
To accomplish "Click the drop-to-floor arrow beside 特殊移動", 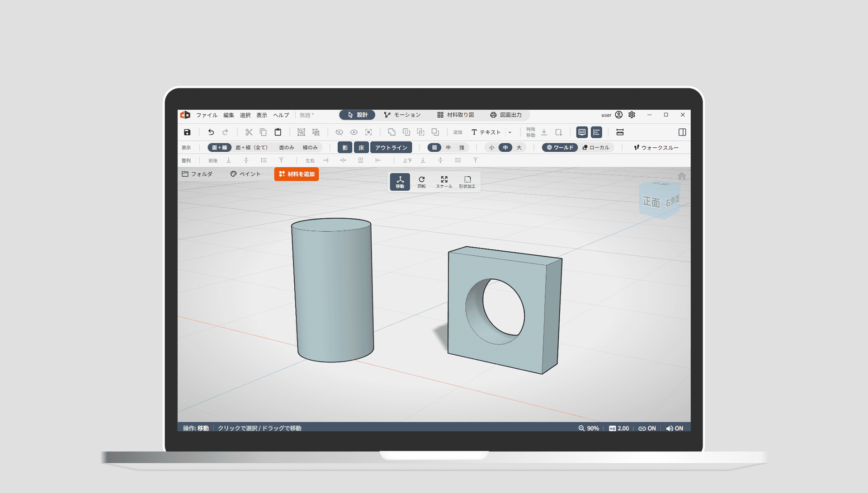I will [544, 132].
